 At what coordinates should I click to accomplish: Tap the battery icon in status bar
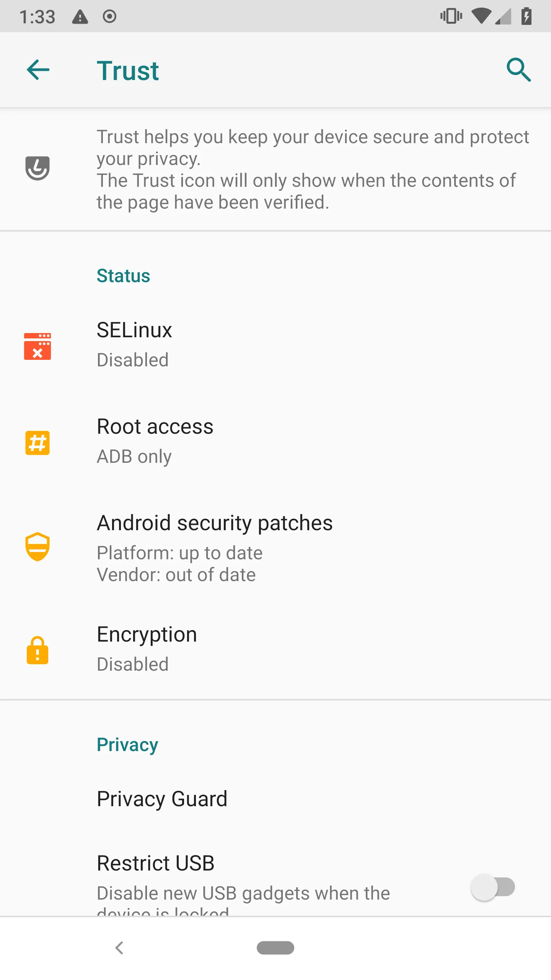(x=527, y=16)
